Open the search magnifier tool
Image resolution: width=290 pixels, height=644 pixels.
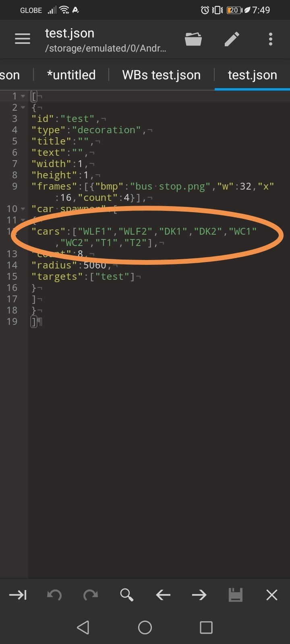tap(127, 595)
